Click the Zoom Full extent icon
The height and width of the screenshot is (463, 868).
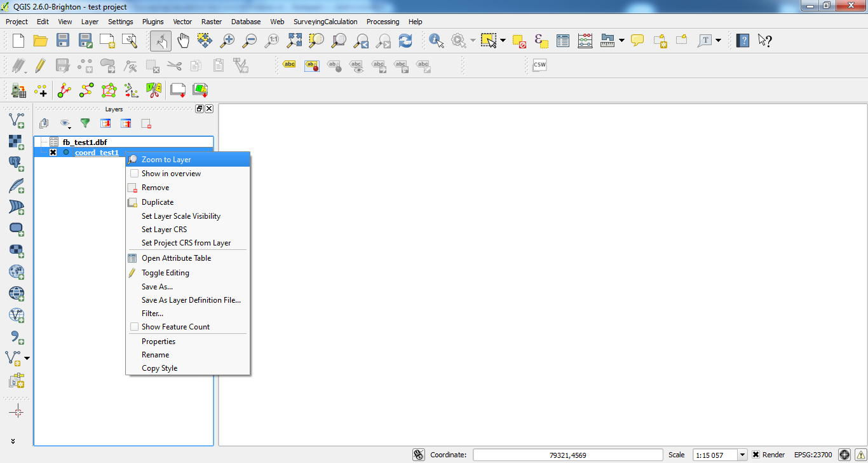(294, 41)
